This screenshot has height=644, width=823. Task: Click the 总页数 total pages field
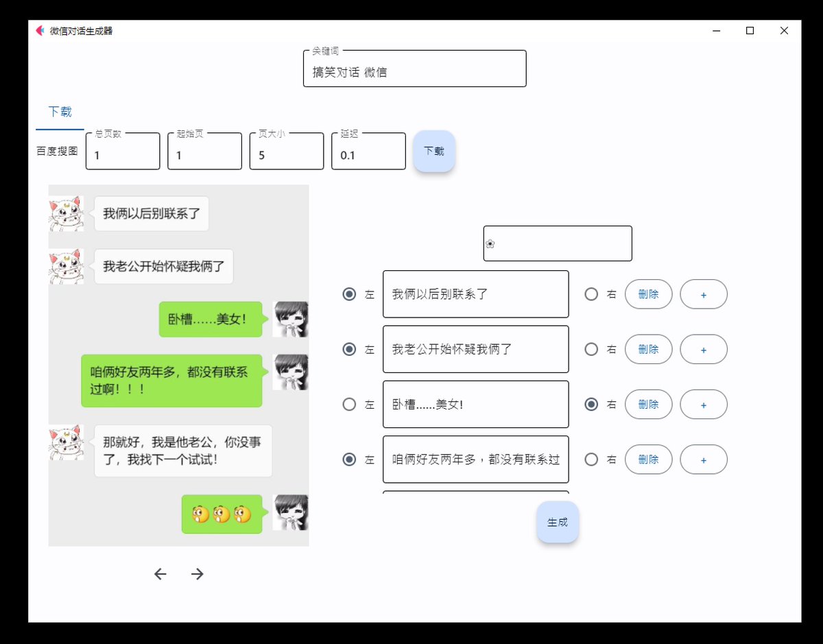(x=123, y=151)
